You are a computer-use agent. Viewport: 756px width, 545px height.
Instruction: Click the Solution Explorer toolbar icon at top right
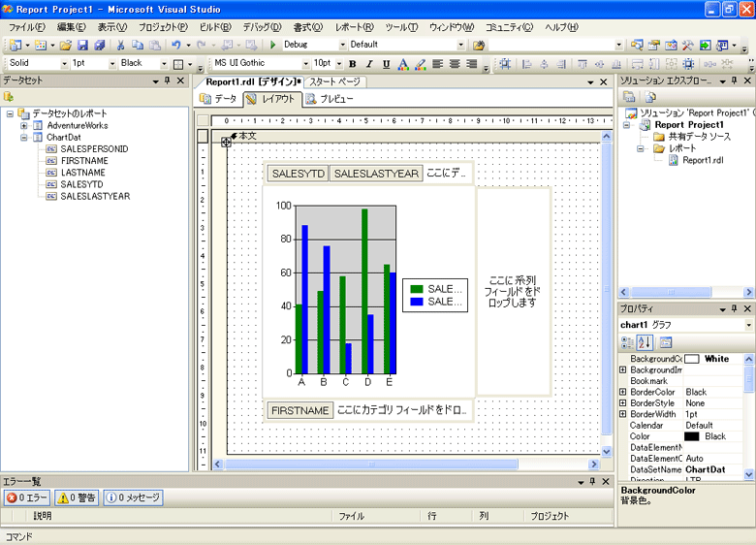637,45
